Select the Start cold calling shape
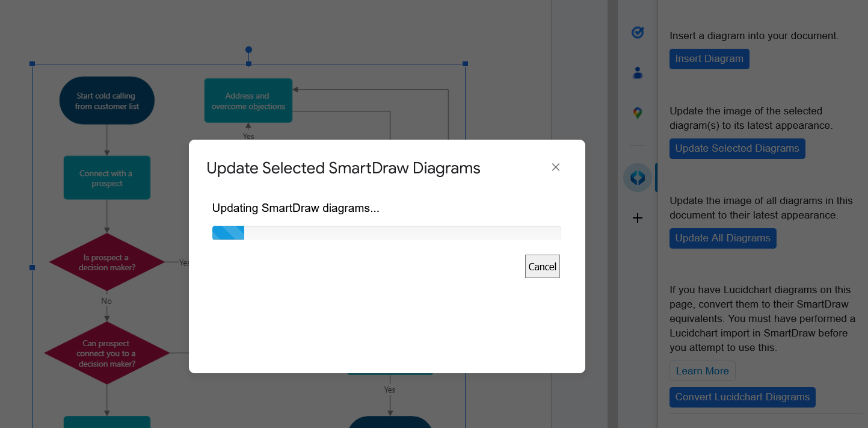The height and width of the screenshot is (428, 868). click(x=106, y=101)
